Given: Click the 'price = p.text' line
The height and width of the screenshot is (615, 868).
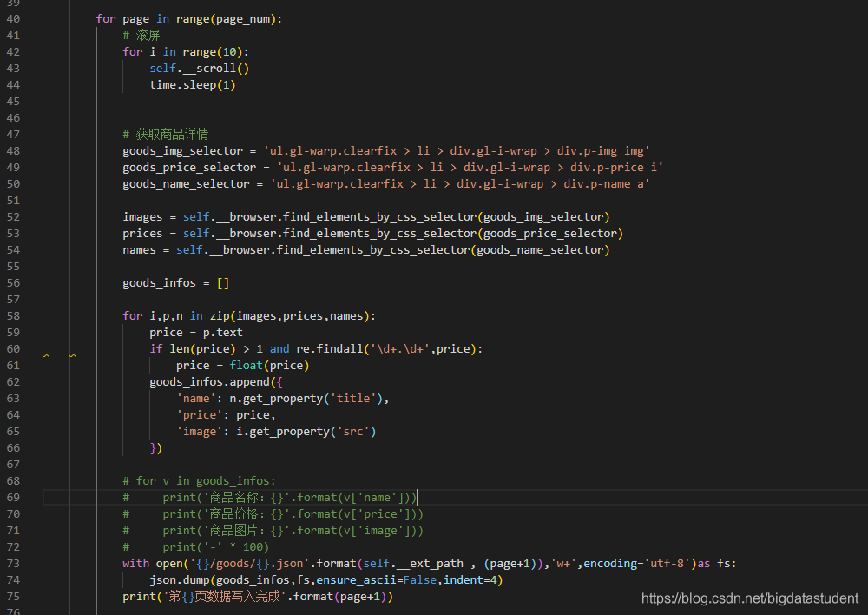Looking at the screenshot, I should point(196,333).
